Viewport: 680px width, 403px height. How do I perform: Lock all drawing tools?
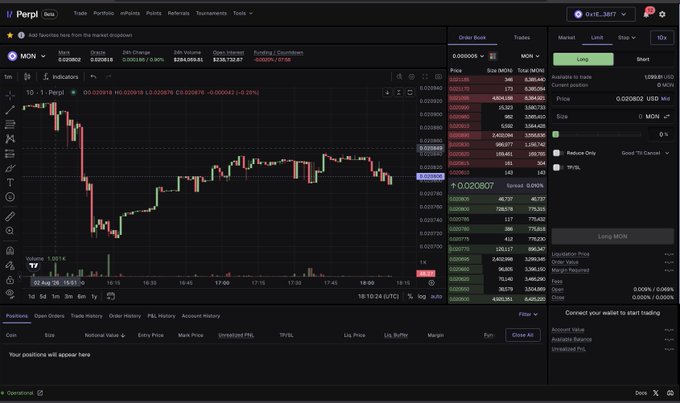click(10, 280)
